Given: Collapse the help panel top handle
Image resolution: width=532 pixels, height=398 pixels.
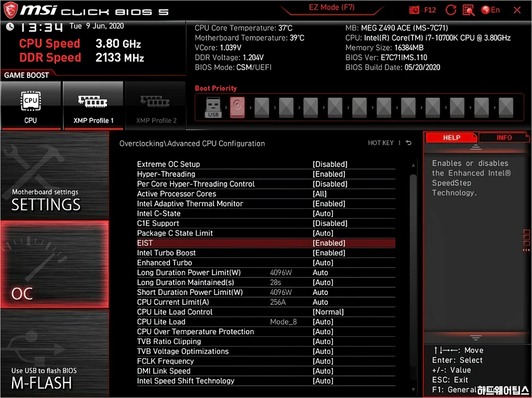Looking at the screenshot, I should pyautogui.click(x=475, y=147).
